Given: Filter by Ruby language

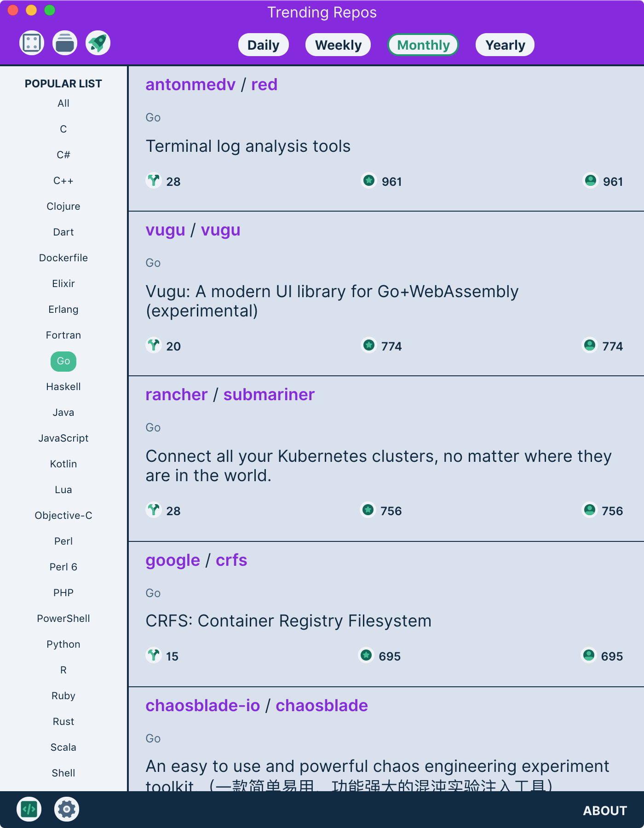Looking at the screenshot, I should [63, 696].
